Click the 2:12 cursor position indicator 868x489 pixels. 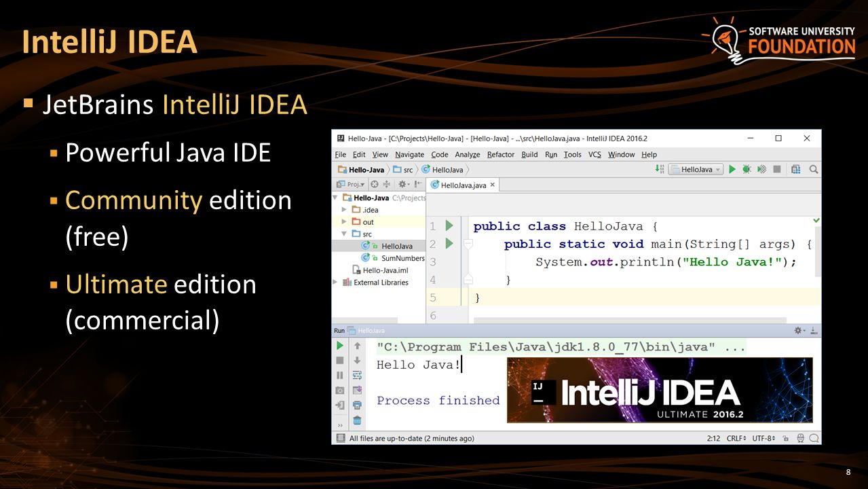pos(713,438)
